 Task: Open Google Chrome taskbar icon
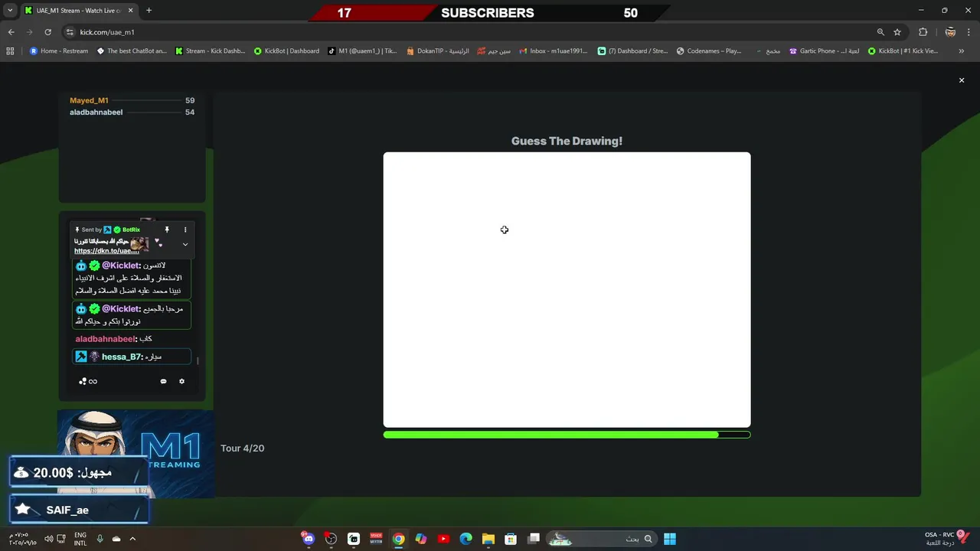(398, 539)
